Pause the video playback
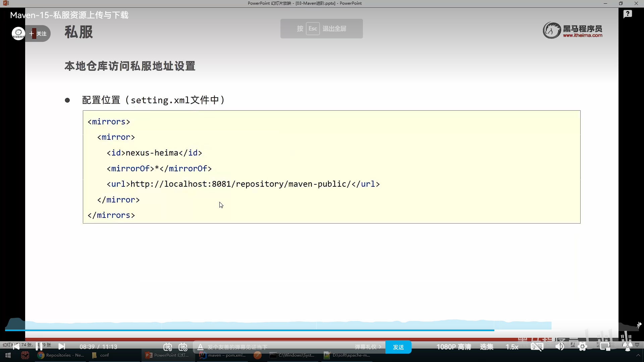The height and width of the screenshot is (362, 644). click(x=39, y=346)
